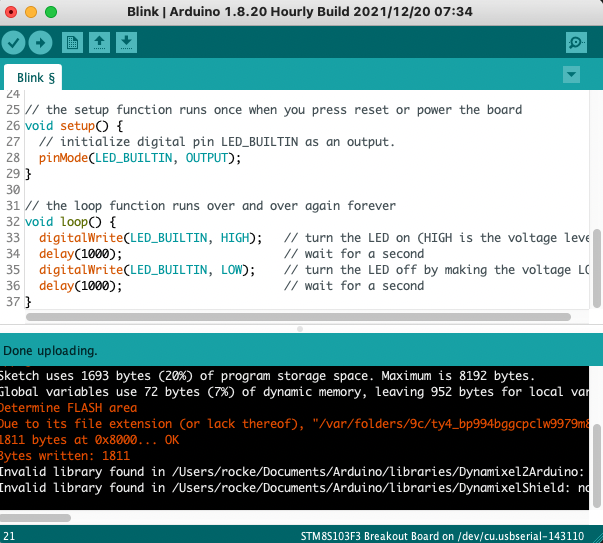Click console line 'Global variables use 72 bytes'
The width and height of the screenshot is (603, 543).
[294, 392]
